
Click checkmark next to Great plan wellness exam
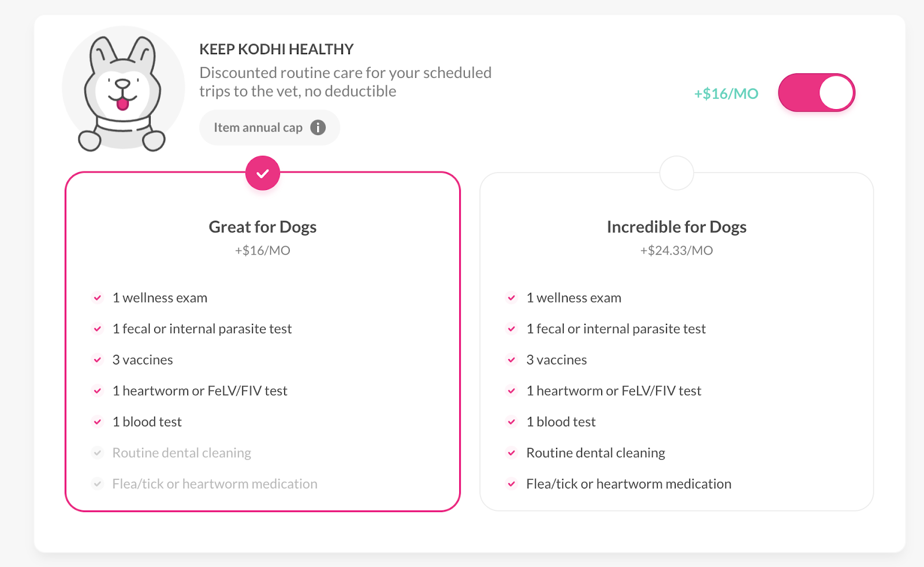tap(98, 298)
